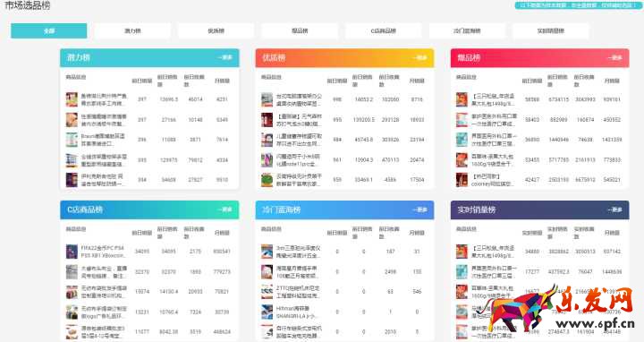Open the FIFA22 product thumbnail in C店商品榜
This screenshot has height=342, width=644.
pyautogui.click(x=72, y=252)
